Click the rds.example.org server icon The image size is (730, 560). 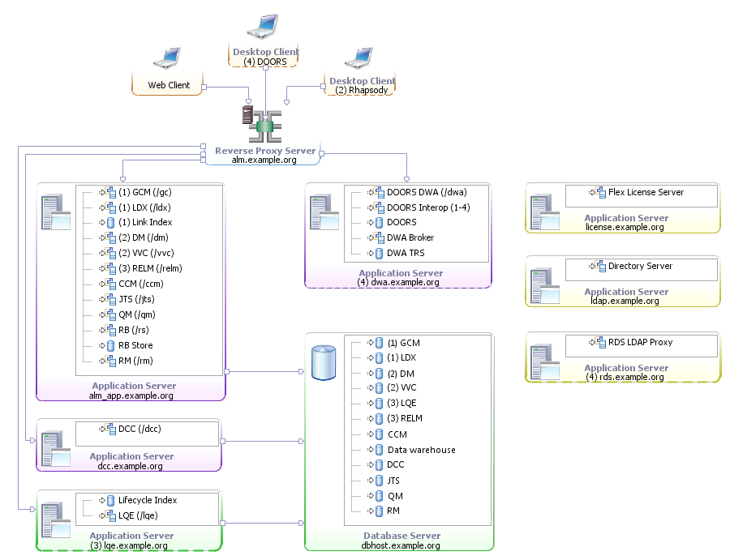point(545,362)
